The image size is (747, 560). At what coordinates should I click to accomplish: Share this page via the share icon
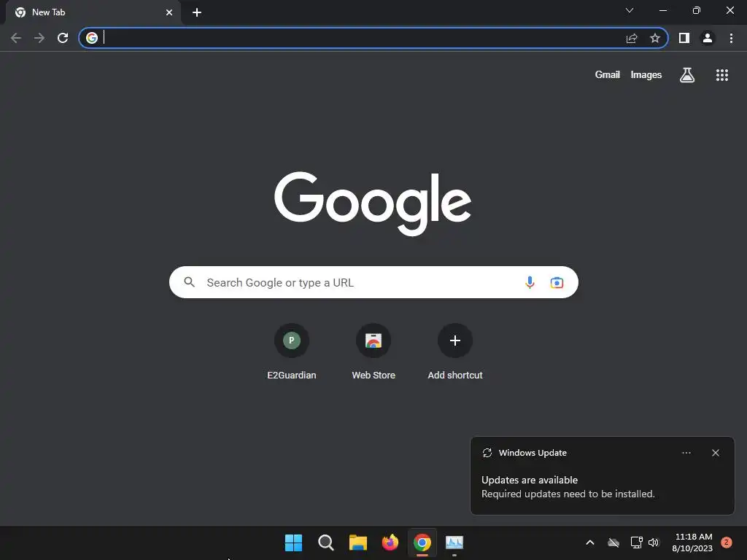[632, 38]
